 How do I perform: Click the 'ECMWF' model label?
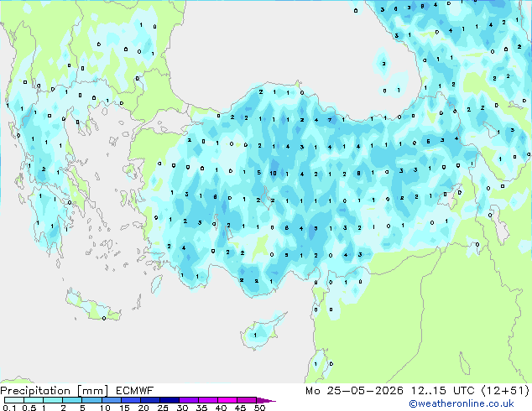(x=135, y=391)
